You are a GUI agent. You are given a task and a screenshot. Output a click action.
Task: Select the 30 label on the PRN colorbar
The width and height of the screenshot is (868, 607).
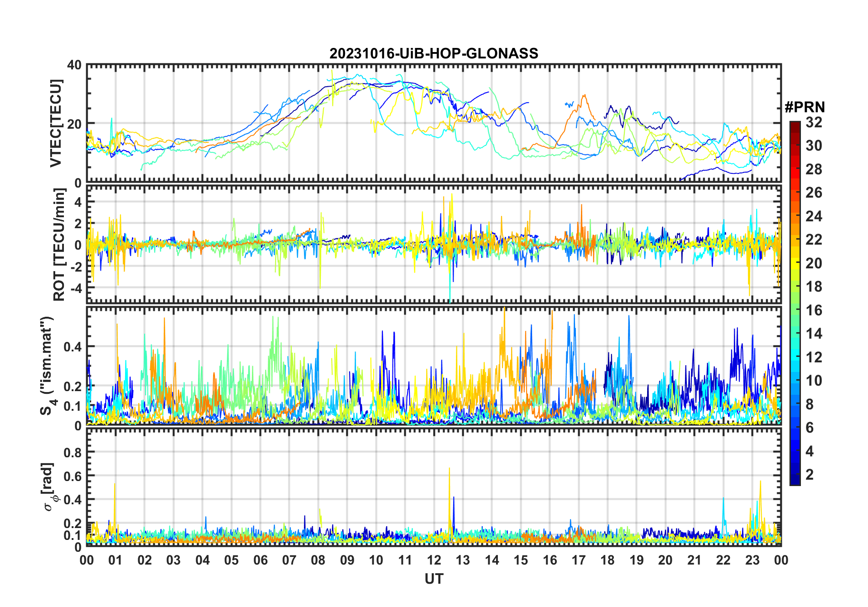[814, 146]
